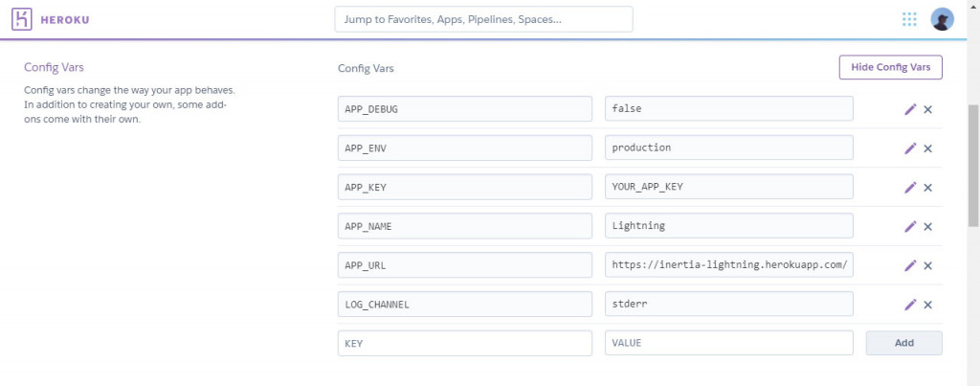980x386 pixels.
Task: Click pencil icon next to APP_KEY
Action: 910,188
